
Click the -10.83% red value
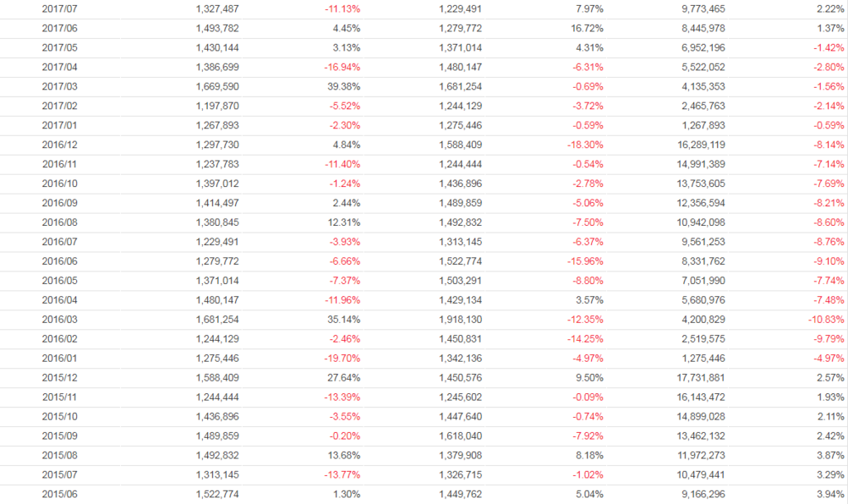(826, 319)
